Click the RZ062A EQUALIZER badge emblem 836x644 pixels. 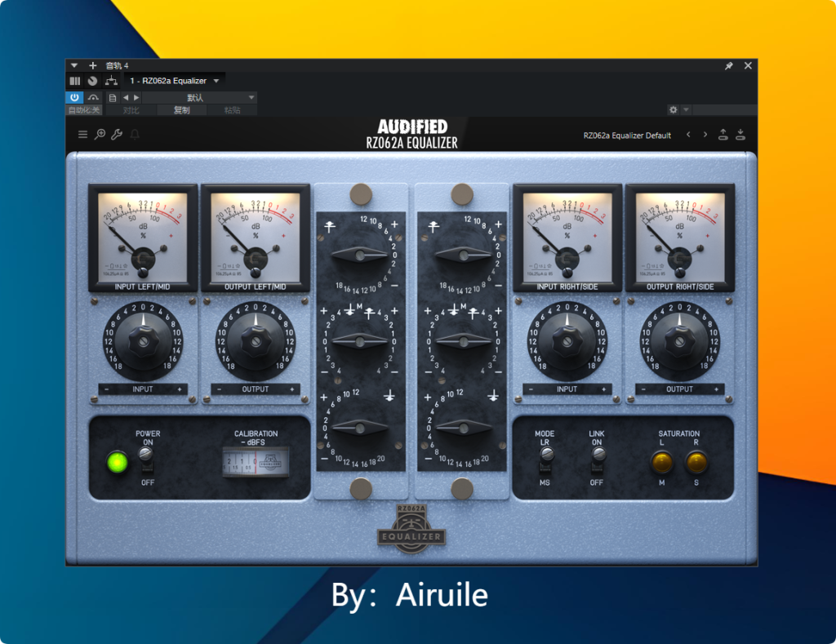click(x=411, y=529)
